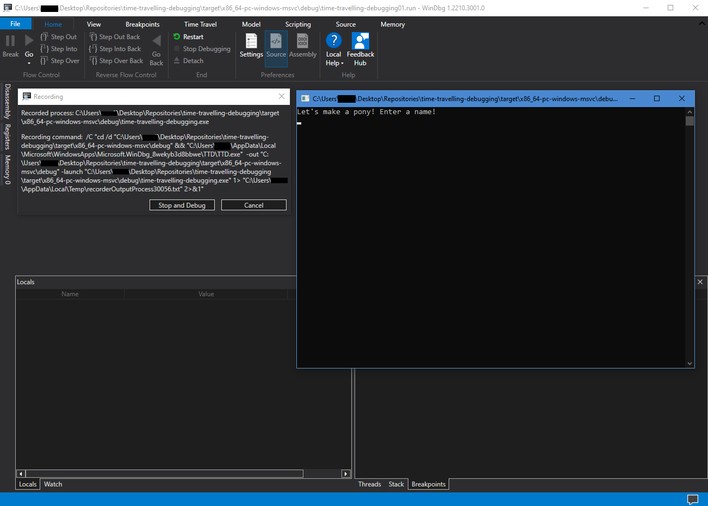
Task: Open the Memory 0 side tab
Action: [x=7, y=169]
